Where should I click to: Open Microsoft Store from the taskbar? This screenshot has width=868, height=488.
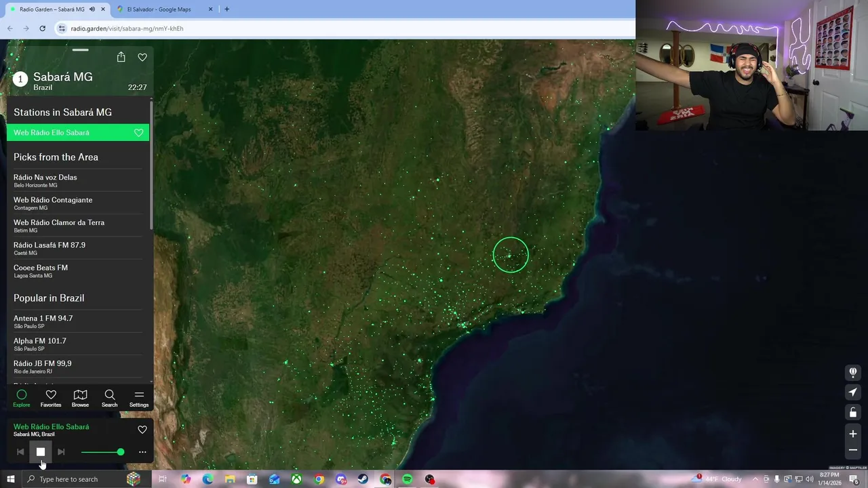click(x=252, y=479)
